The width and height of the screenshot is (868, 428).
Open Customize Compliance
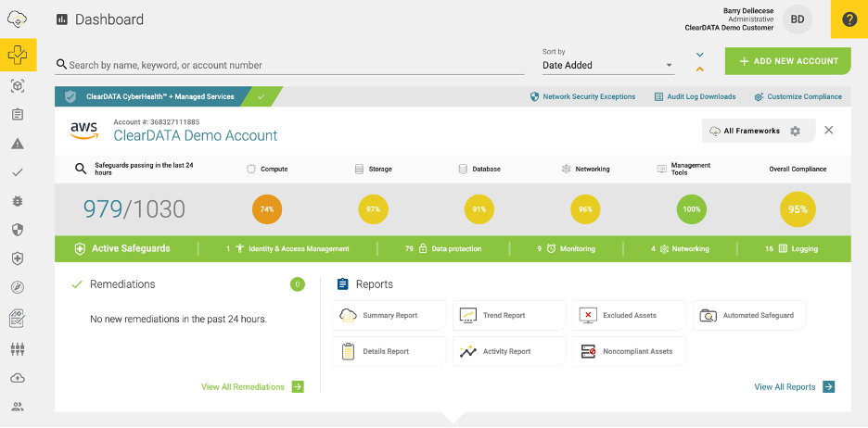(x=798, y=96)
